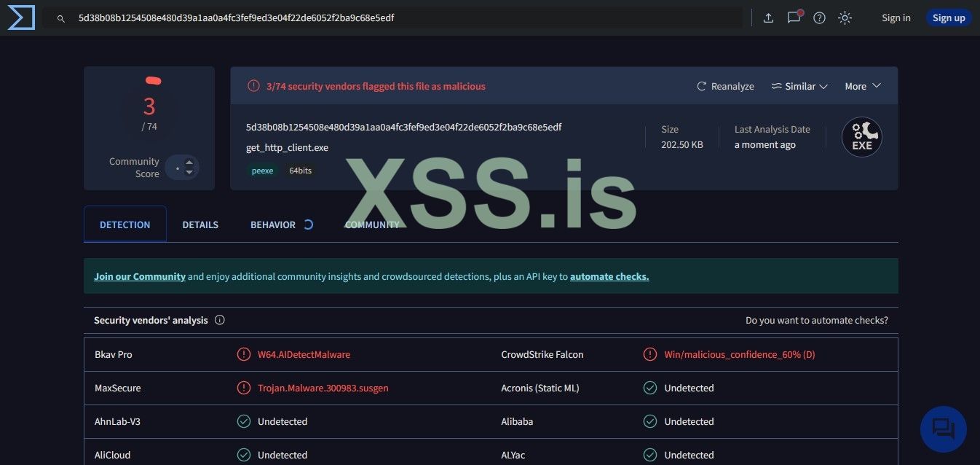Open the floating chat bubble button

[x=943, y=429]
